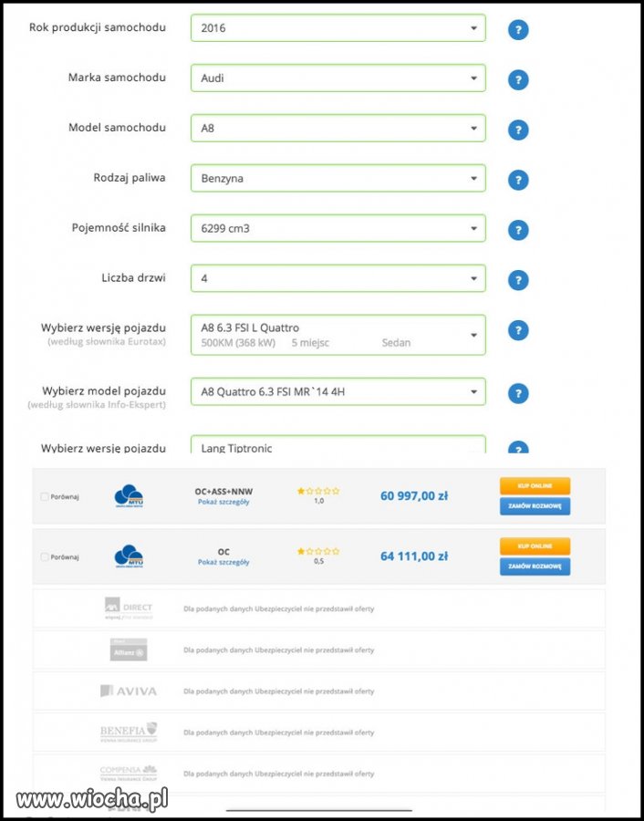Click the OC+ASS+NNW offer title
The width and height of the screenshot is (644, 821).
point(223,492)
